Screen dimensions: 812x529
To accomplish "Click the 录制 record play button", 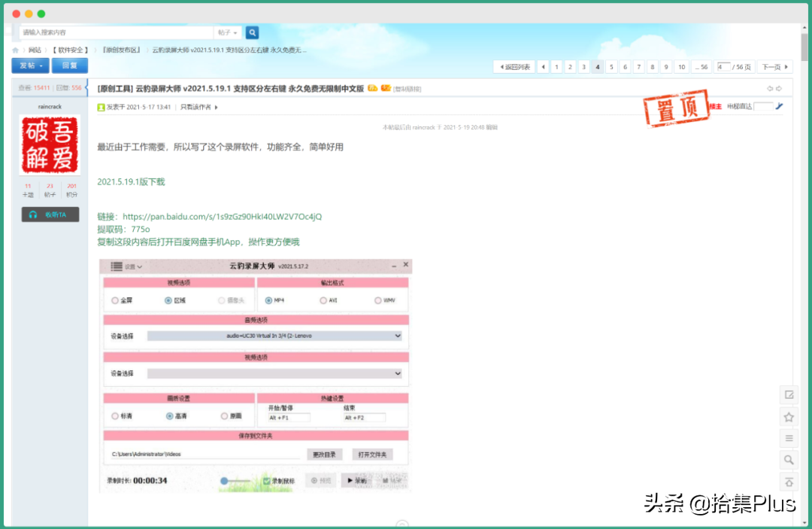I will [x=357, y=480].
